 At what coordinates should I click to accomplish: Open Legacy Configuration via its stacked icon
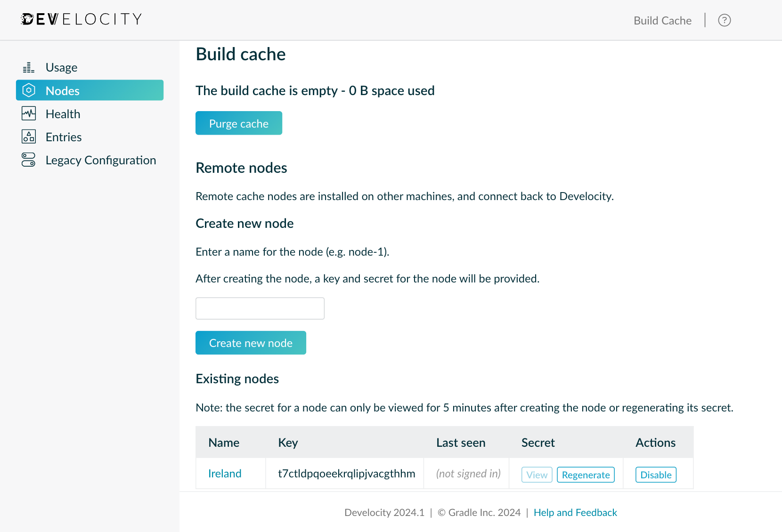coord(28,160)
